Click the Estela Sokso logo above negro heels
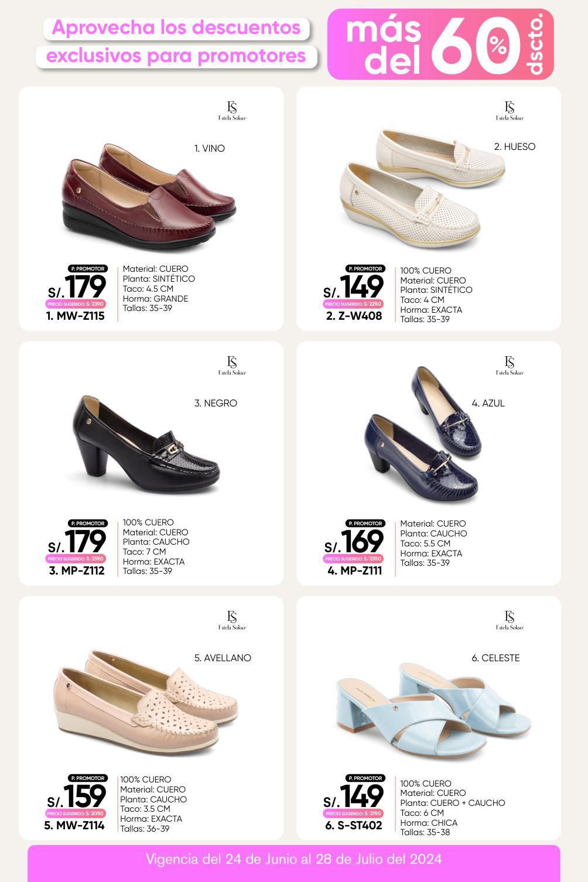This screenshot has width=588, height=882. tap(232, 365)
